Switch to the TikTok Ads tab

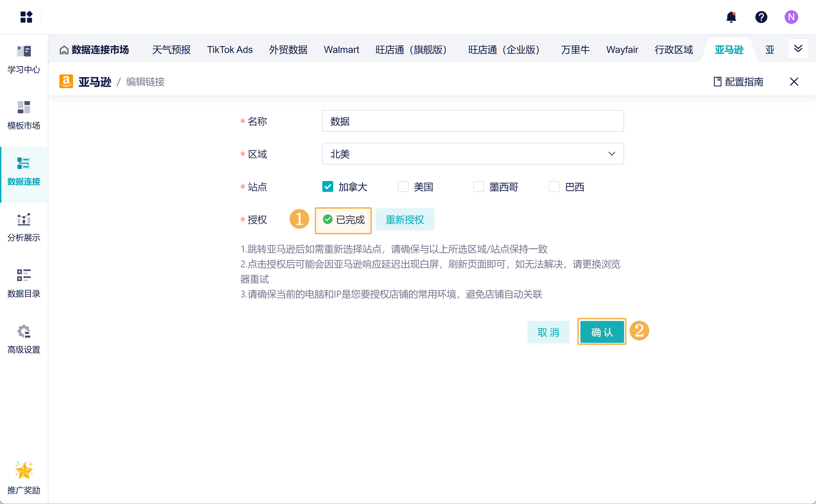(x=230, y=50)
